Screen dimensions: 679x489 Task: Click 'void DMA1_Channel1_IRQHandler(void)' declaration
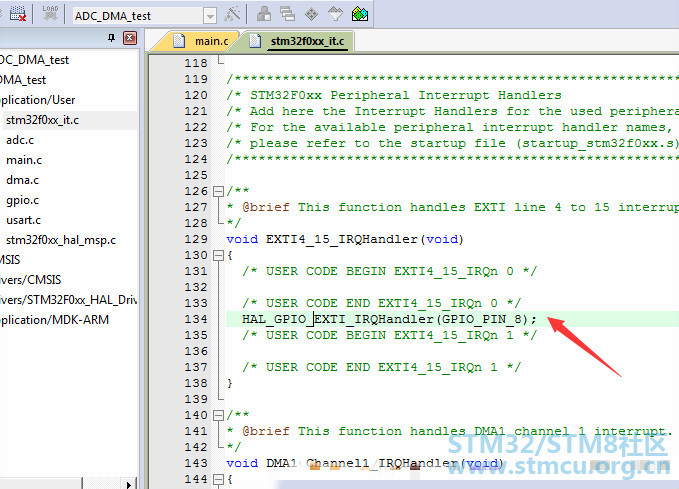tap(365, 463)
